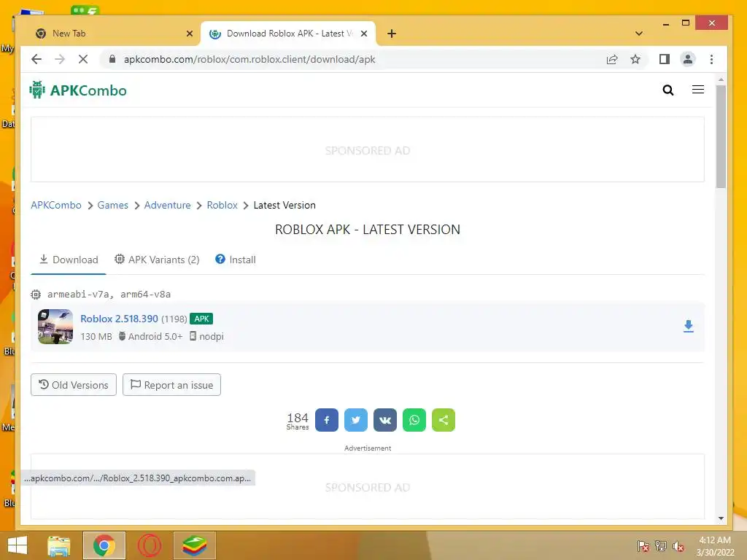
Task: Click the scrollbar down arrow
Action: point(721,518)
